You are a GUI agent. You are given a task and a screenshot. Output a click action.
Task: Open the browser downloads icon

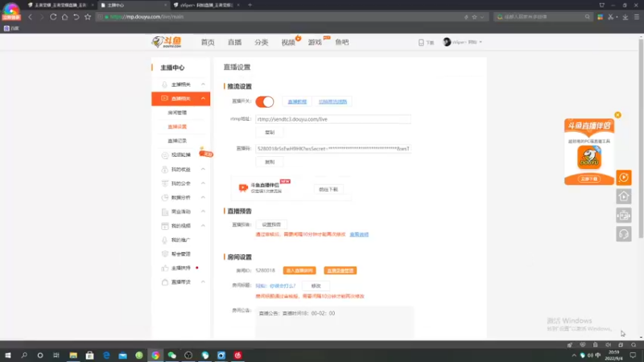pyautogui.click(x=625, y=17)
